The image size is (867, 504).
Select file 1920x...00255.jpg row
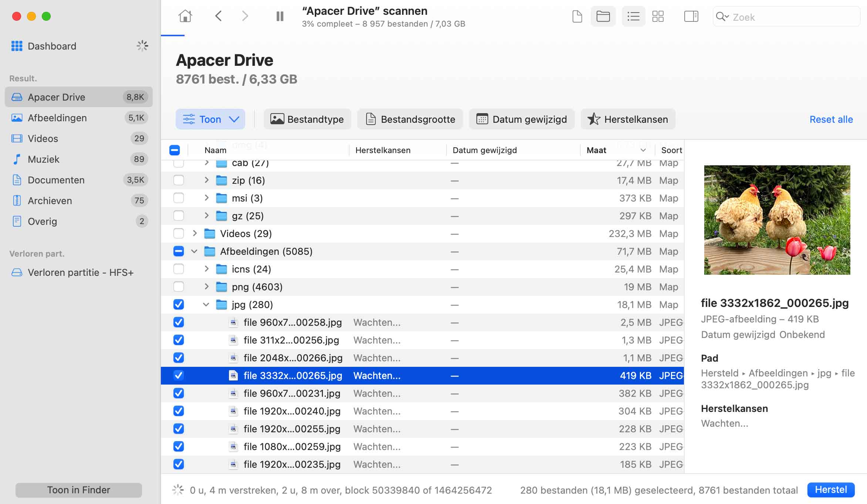[422, 429]
